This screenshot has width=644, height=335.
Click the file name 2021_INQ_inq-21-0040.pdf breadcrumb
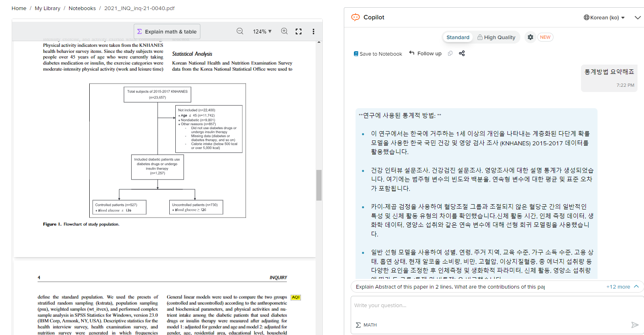[x=139, y=8]
